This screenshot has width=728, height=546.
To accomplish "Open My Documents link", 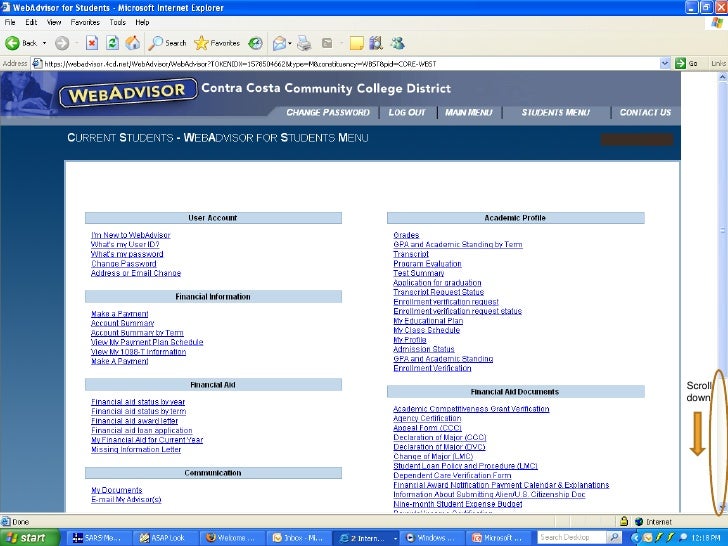I will point(117,490).
